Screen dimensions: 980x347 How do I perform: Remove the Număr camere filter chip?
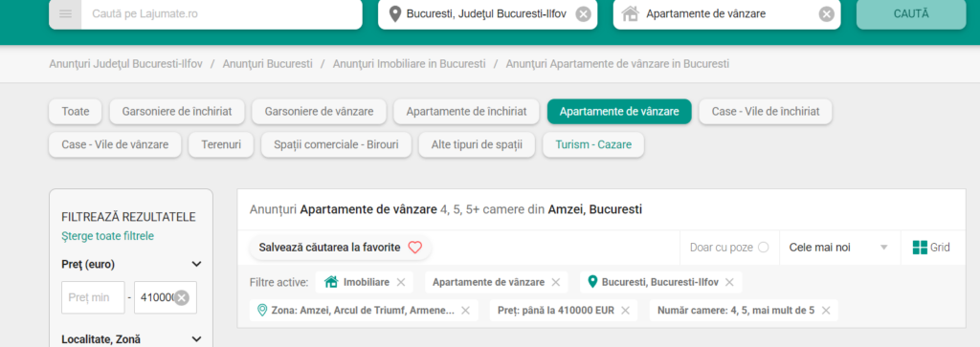click(x=826, y=311)
